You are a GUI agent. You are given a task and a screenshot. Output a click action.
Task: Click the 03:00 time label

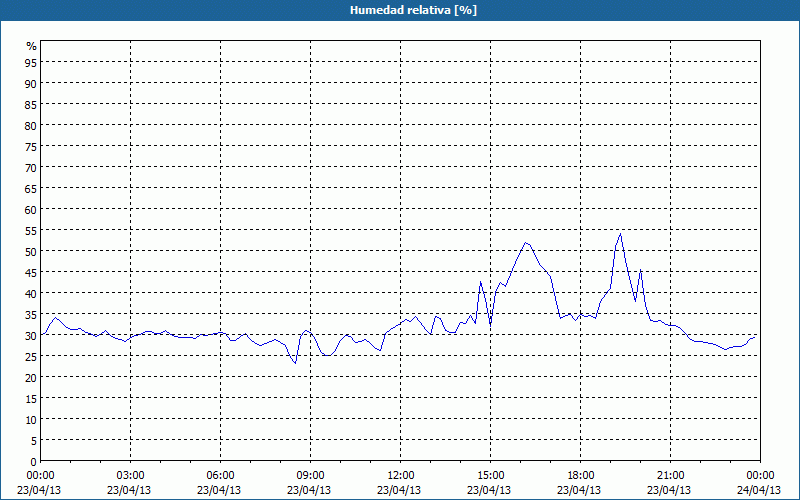131,476
